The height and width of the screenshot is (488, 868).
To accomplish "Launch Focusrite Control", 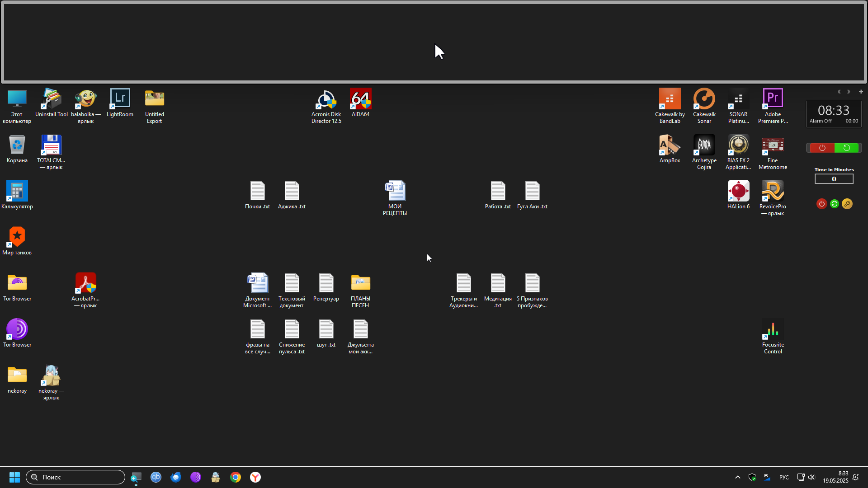I will tap(773, 336).
